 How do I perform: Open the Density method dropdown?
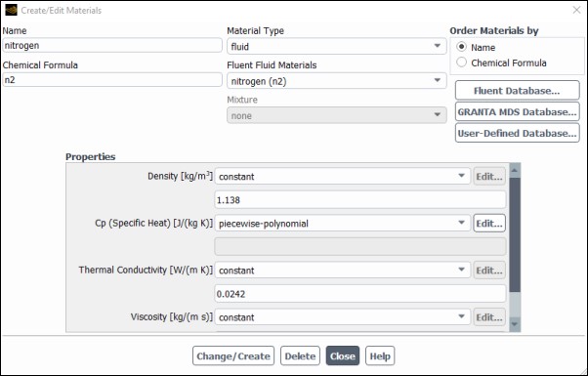(343, 176)
